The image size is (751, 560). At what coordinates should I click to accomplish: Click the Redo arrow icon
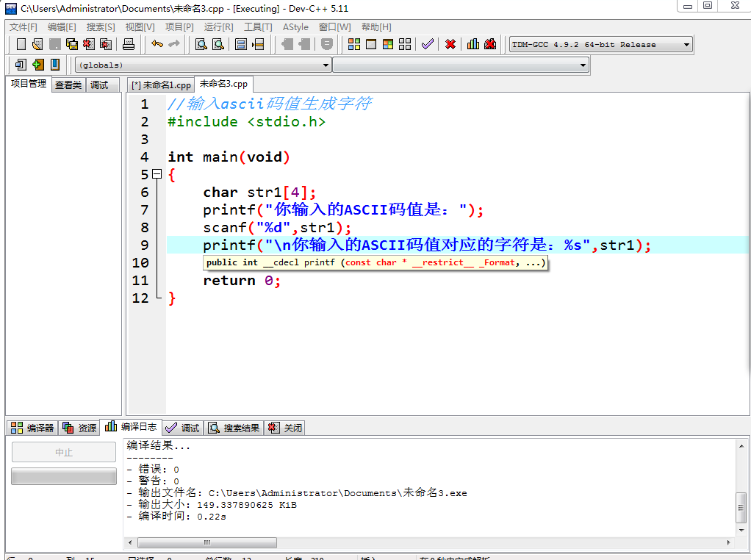point(174,44)
